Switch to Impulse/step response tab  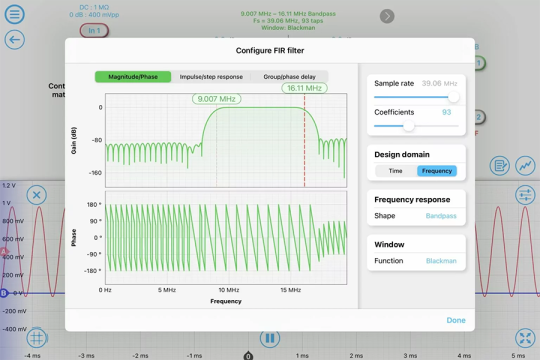(211, 76)
